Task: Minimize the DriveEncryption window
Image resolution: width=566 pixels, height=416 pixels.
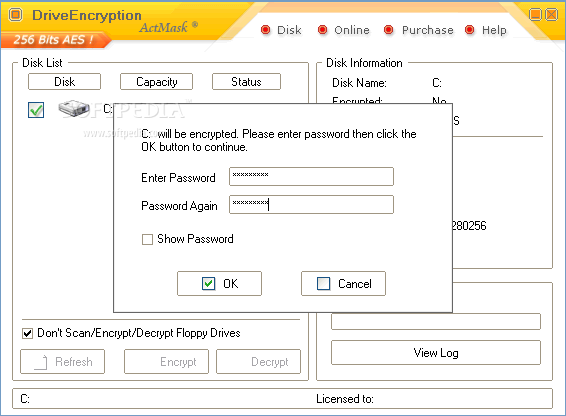Action: [535, 14]
